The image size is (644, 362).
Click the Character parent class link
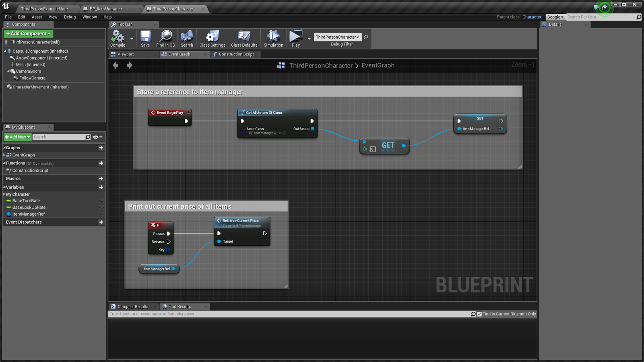click(532, 17)
